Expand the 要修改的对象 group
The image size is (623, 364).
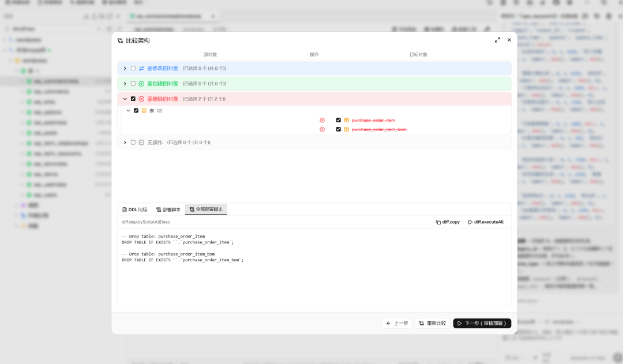tap(125, 68)
